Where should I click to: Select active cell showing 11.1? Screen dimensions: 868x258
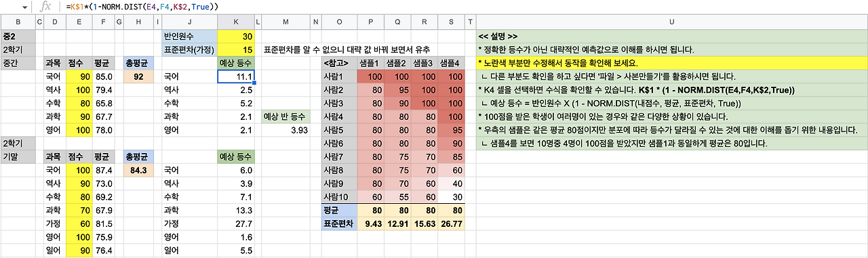click(236, 77)
